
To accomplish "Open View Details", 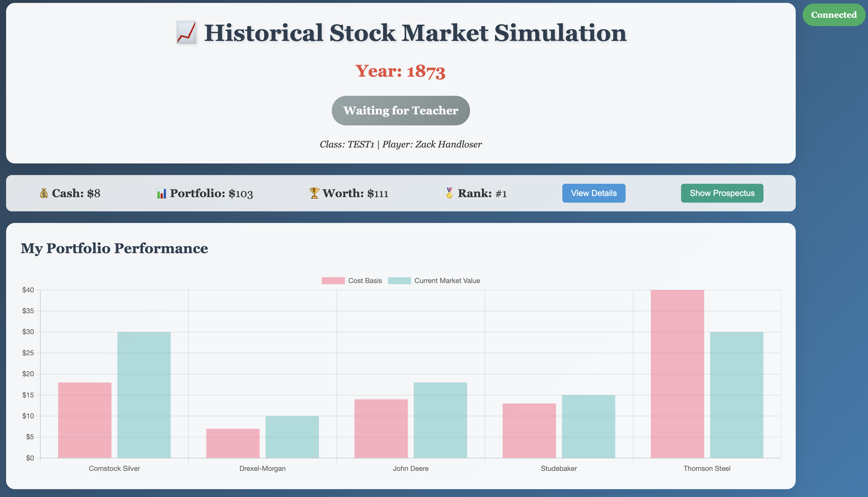I will 594,193.
